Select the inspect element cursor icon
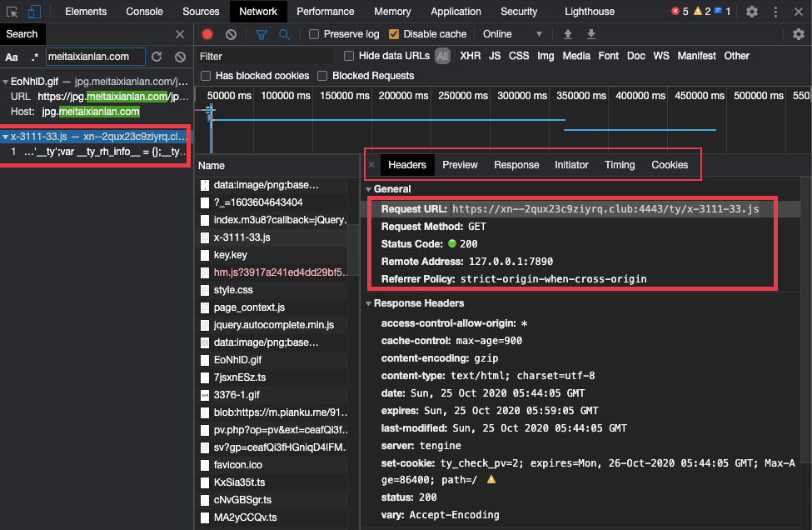The width and height of the screenshot is (812, 530). [x=12, y=12]
